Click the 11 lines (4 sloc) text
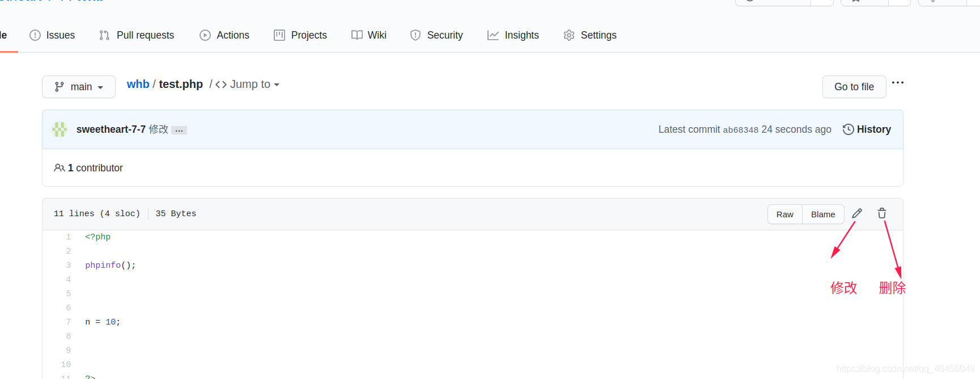 [x=97, y=213]
